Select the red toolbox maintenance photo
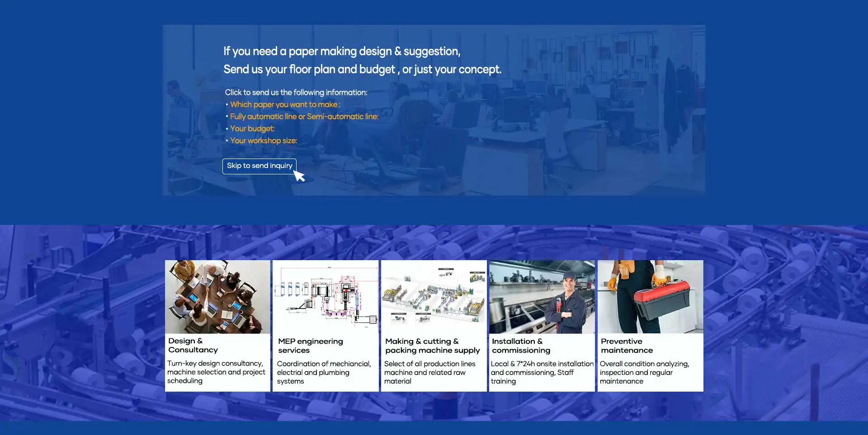Viewport: 868px width, 435px height. (650, 297)
